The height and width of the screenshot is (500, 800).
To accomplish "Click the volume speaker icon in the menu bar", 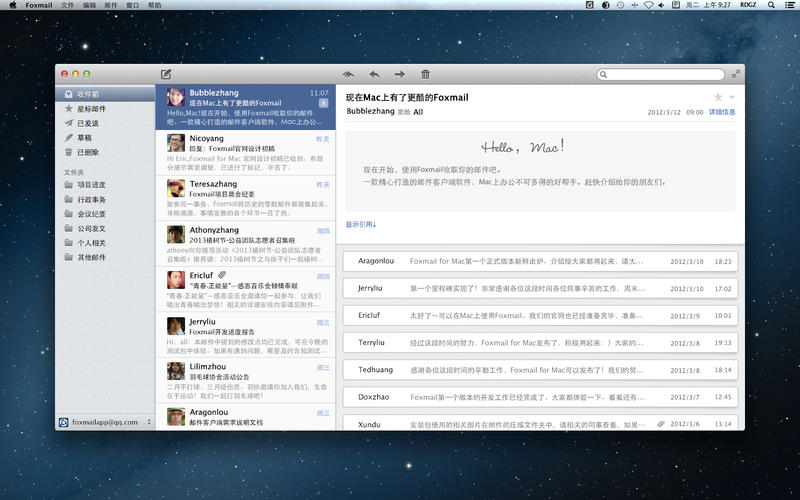I will (x=661, y=5).
